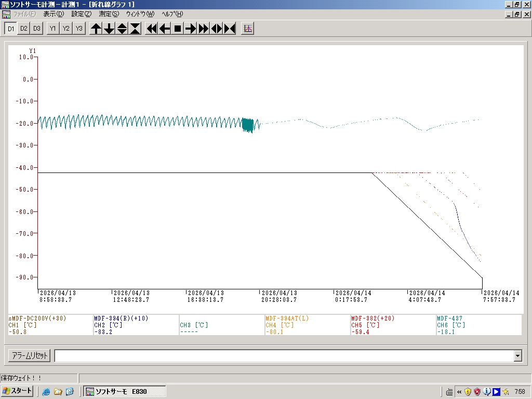Click the vertical compress hourglass icon

[x=135, y=29]
